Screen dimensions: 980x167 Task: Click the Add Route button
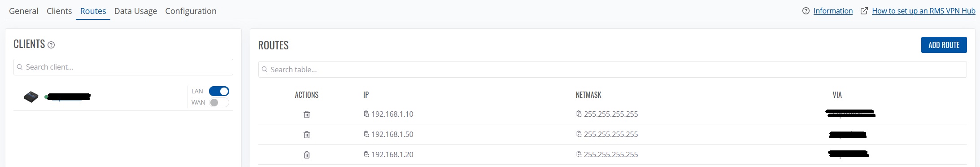tap(944, 45)
